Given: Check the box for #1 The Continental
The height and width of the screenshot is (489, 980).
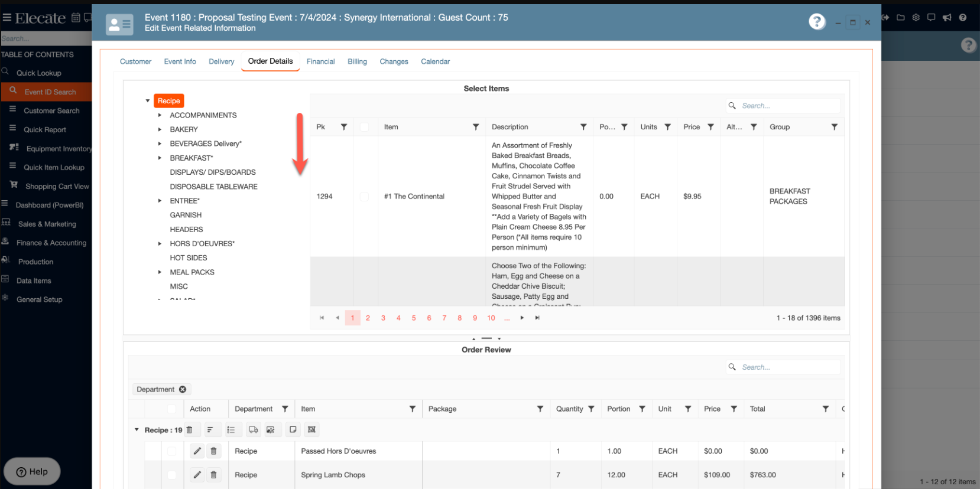Looking at the screenshot, I should [364, 197].
